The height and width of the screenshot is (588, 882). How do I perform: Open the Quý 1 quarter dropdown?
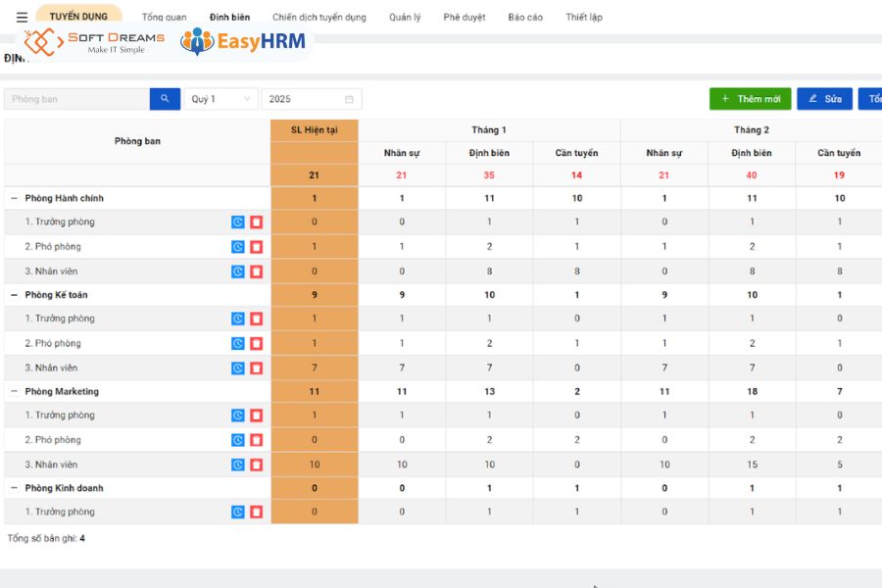[221, 99]
